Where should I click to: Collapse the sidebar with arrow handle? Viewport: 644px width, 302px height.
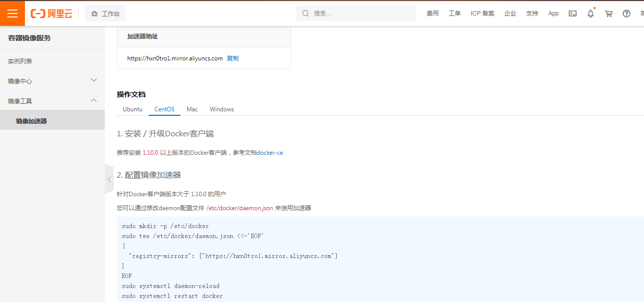(109, 179)
